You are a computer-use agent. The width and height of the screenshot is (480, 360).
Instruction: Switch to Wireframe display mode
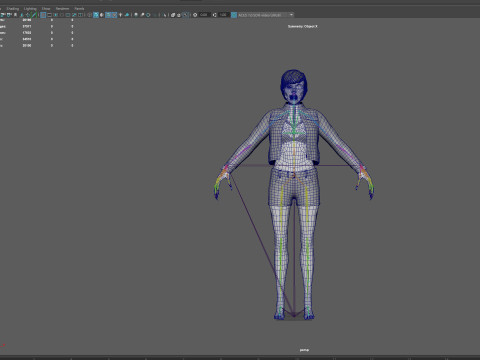click(89, 15)
